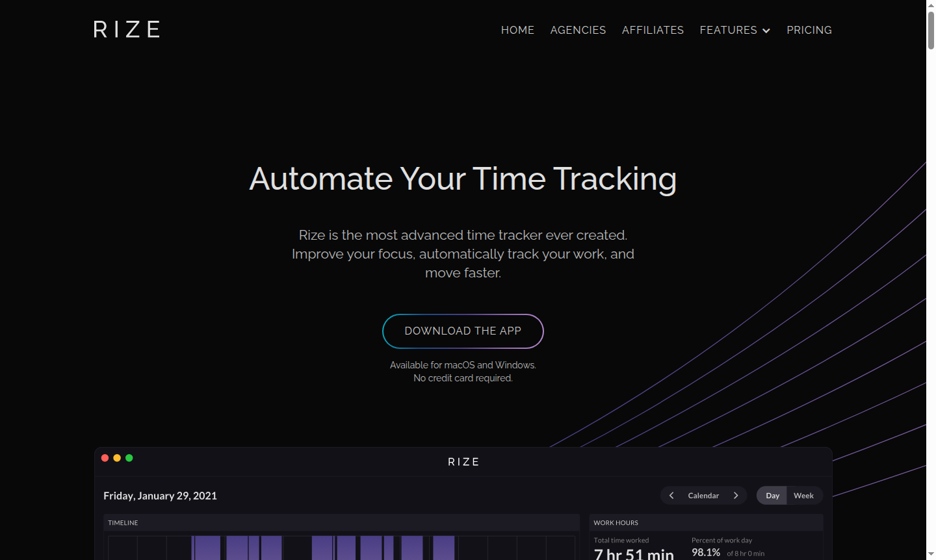936x560 pixels.
Task: Switch to Week view
Action: [803, 495]
